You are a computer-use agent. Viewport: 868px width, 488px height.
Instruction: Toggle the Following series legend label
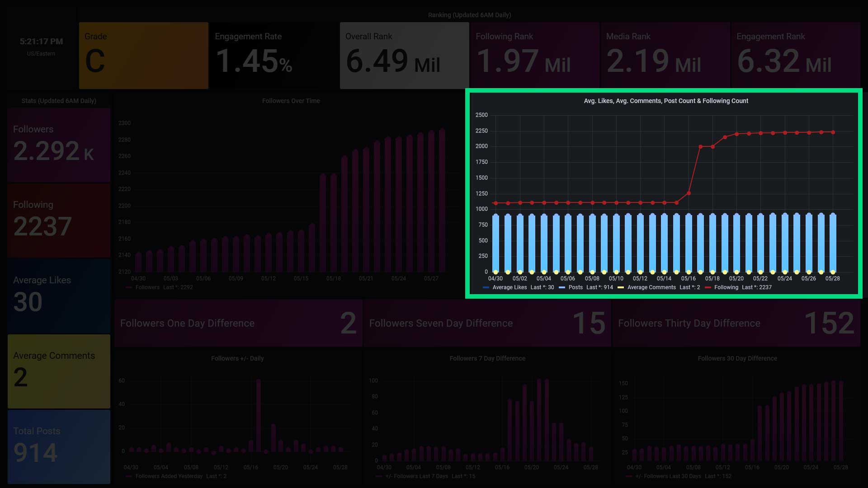point(726,287)
